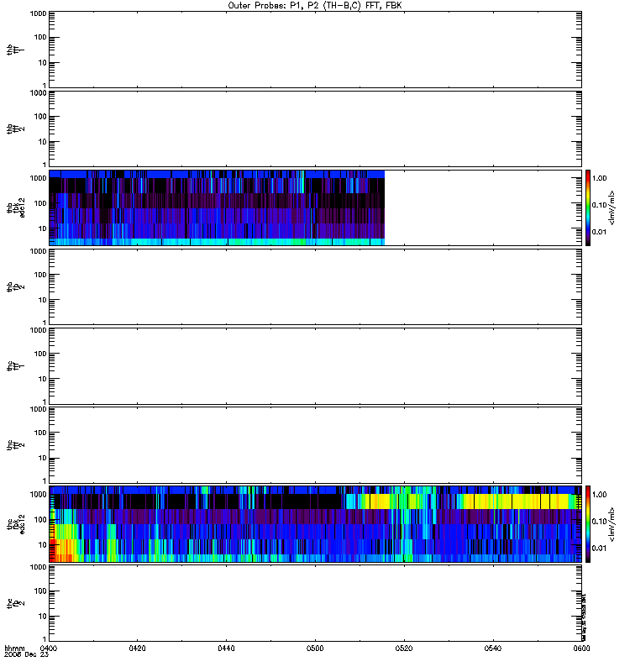
Task: Click the "0440" time axis label
Action: [x=226, y=648]
